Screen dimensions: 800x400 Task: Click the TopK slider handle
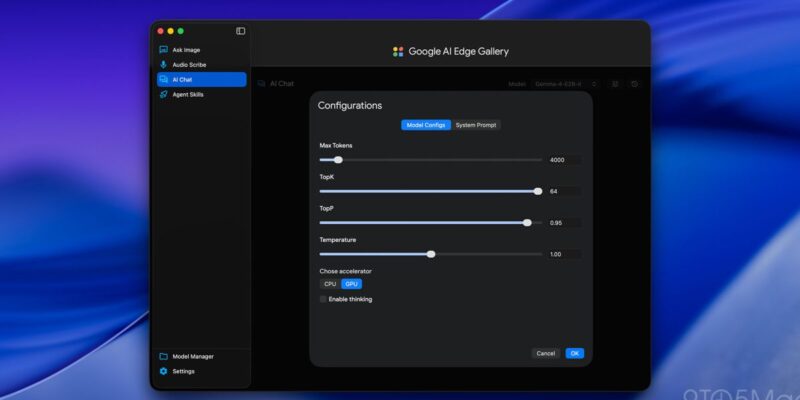(x=538, y=191)
